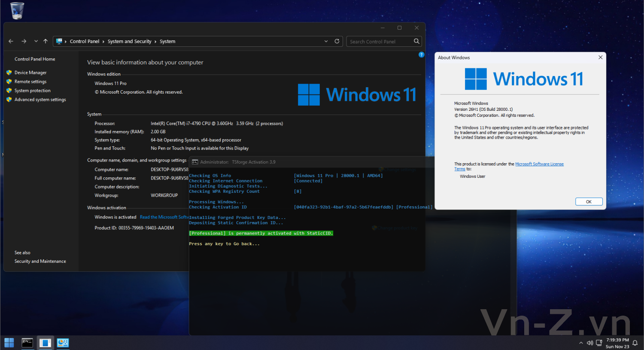This screenshot has height=350, width=644.
Task: Open the Windows Start button
Action: pyautogui.click(x=9, y=343)
